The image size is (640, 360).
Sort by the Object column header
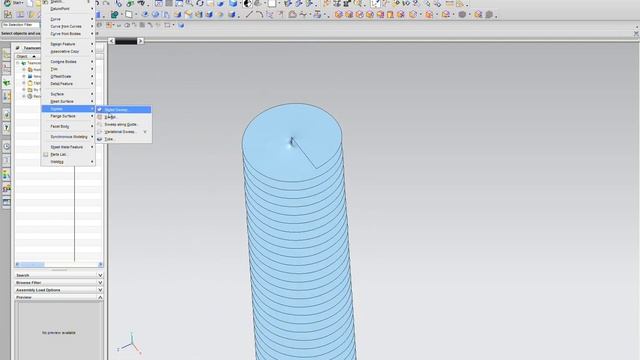coord(27,56)
